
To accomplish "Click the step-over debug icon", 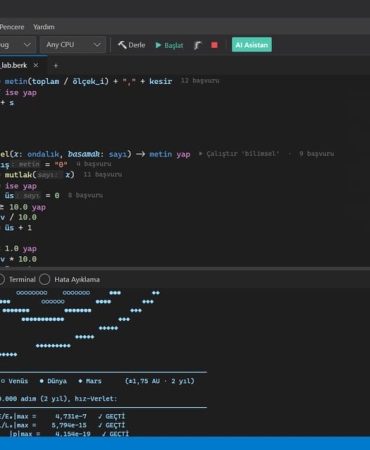I will 198,45.
